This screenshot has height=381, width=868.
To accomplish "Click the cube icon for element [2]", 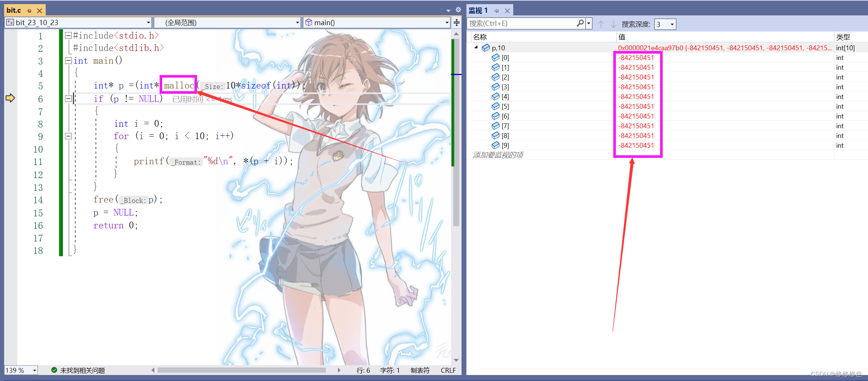I will point(496,77).
